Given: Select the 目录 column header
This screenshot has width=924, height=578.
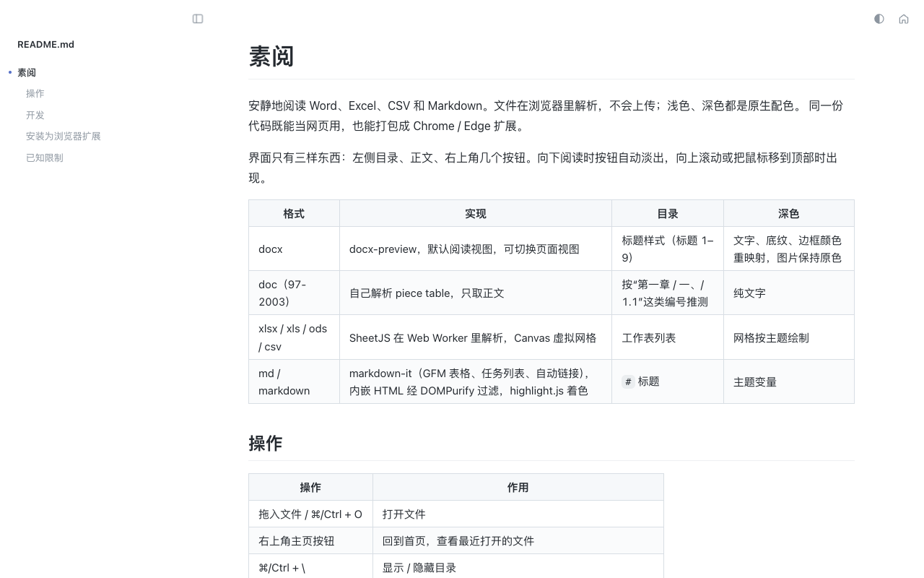Looking at the screenshot, I should pyautogui.click(x=668, y=213).
